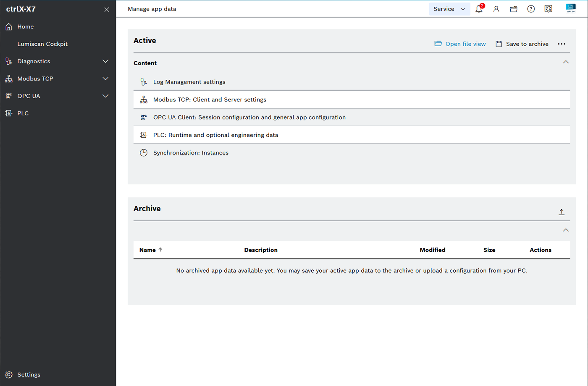Click the OPC UA icon in sidebar
588x386 pixels.
tap(9, 96)
